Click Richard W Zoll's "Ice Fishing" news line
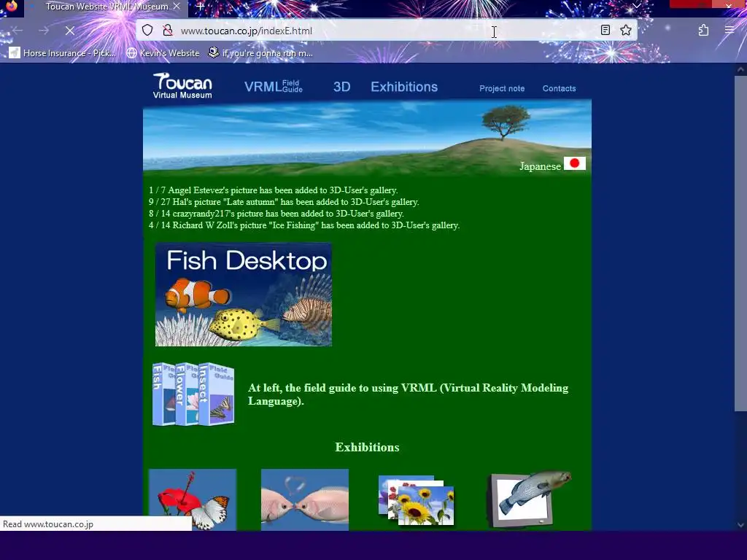Viewport: 747px width, 560px height. [x=304, y=225]
